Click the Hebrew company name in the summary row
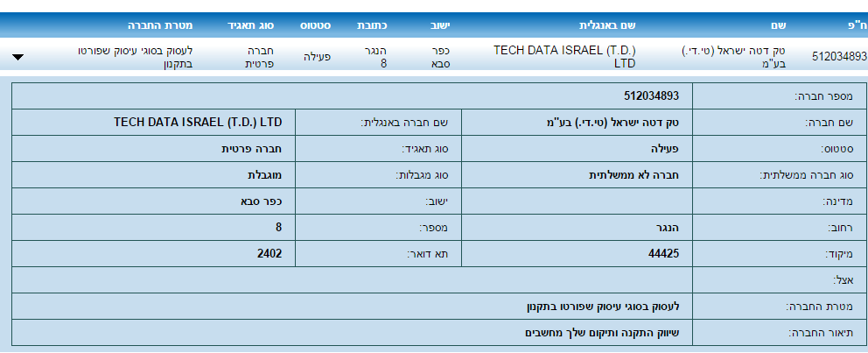This screenshot has width=868, height=353. point(737,56)
